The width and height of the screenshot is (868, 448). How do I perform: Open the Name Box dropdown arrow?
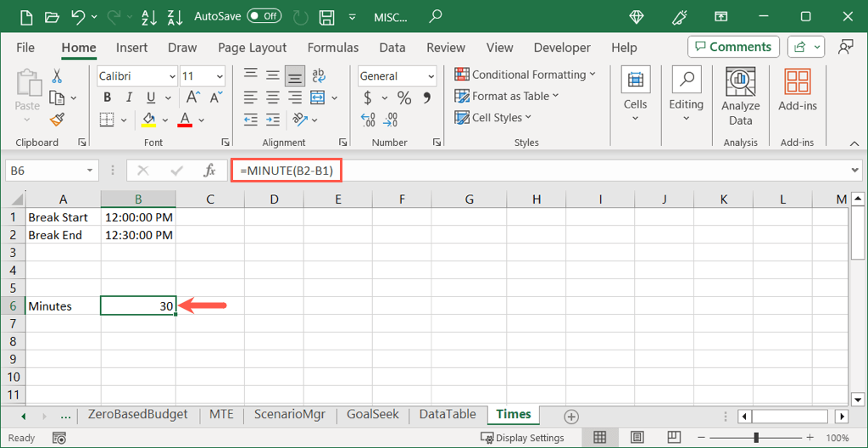point(90,171)
